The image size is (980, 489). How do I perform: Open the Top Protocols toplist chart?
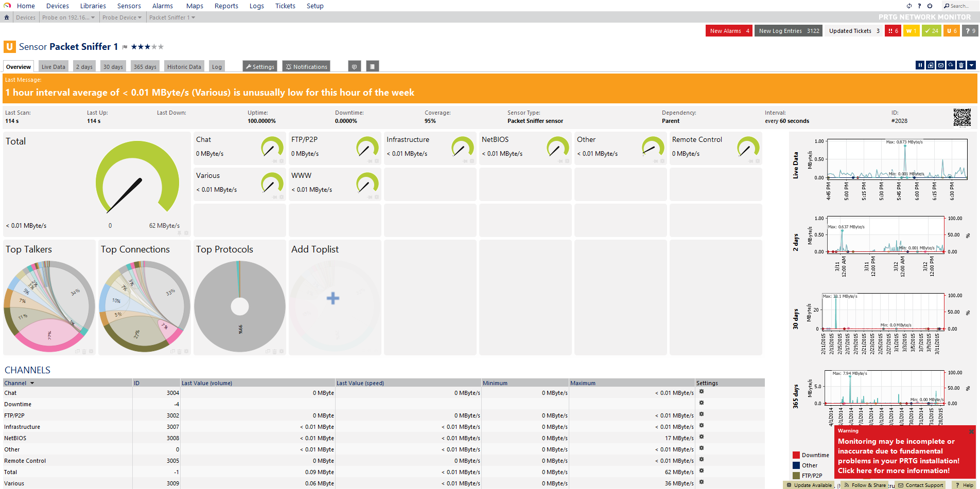(240, 306)
